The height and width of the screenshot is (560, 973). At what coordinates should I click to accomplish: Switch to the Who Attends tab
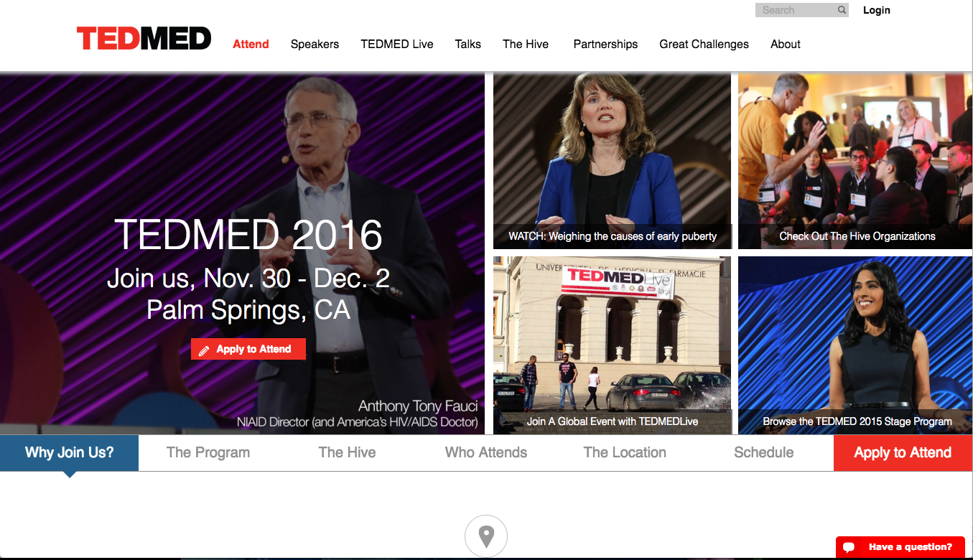[486, 453]
